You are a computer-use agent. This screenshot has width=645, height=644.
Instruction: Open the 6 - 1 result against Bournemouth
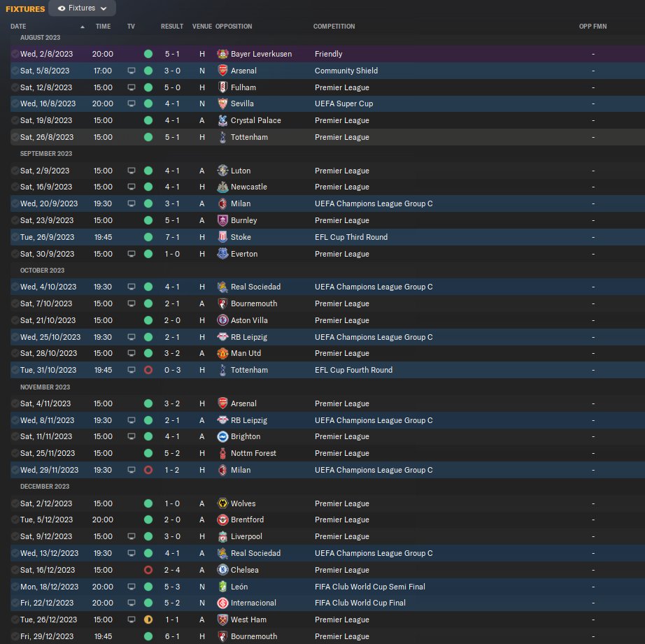tap(172, 636)
